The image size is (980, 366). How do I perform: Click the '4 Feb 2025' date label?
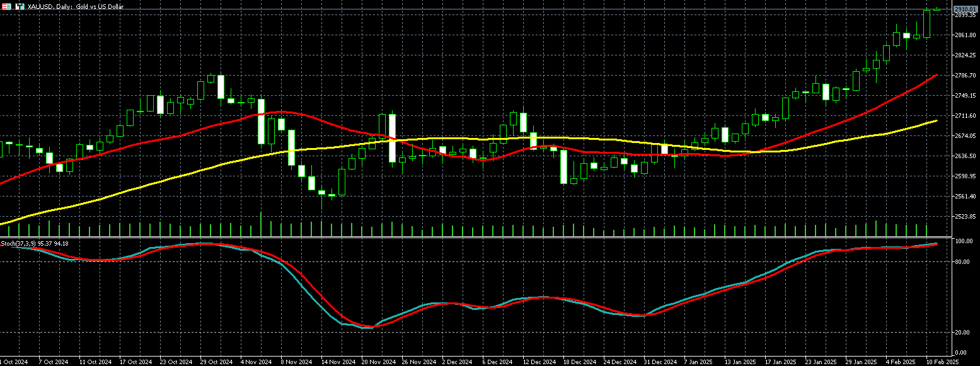click(x=902, y=362)
